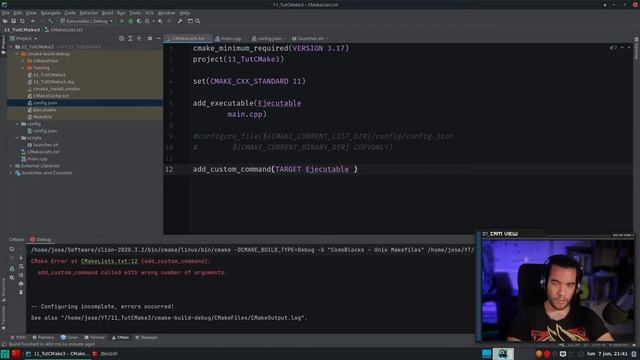Collapse the config folder
Screen dimensions: 640x360
coord(17,124)
